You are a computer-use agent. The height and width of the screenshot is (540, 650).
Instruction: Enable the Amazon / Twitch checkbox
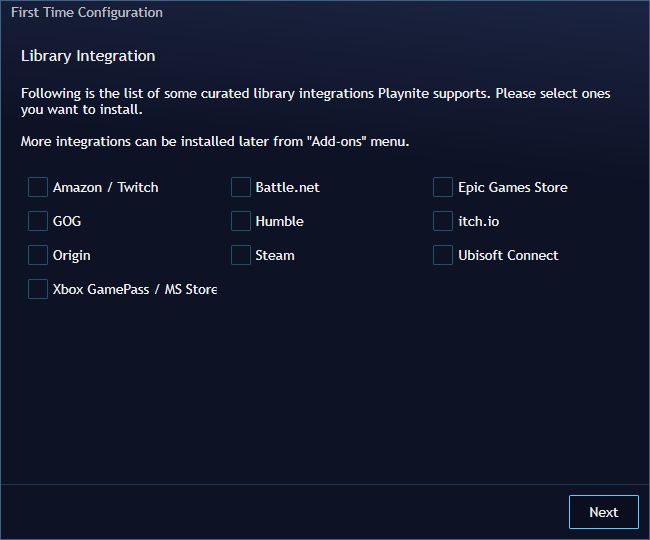pos(38,187)
